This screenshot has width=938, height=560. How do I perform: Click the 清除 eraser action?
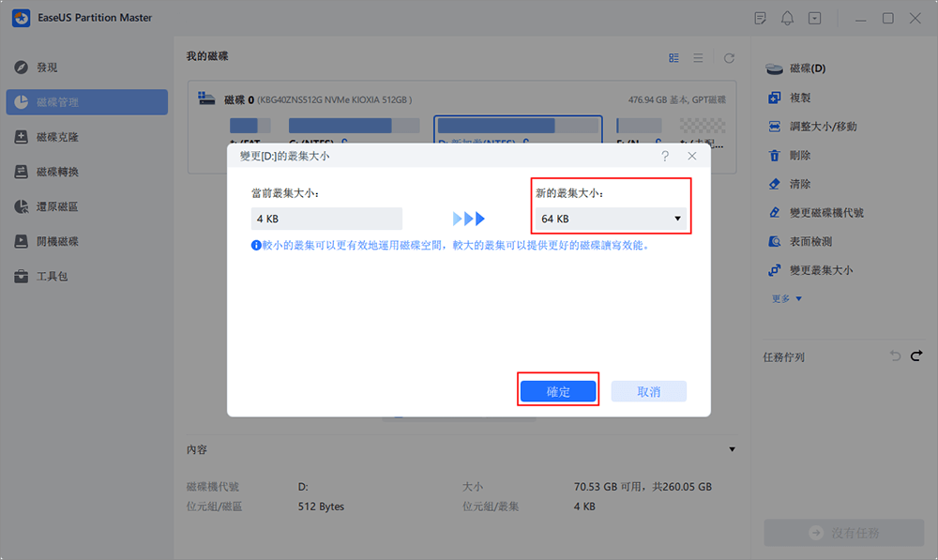click(790, 184)
